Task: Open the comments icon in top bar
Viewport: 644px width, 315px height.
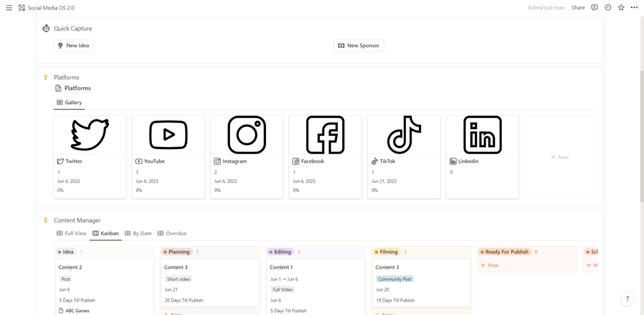Action: tap(594, 8)
